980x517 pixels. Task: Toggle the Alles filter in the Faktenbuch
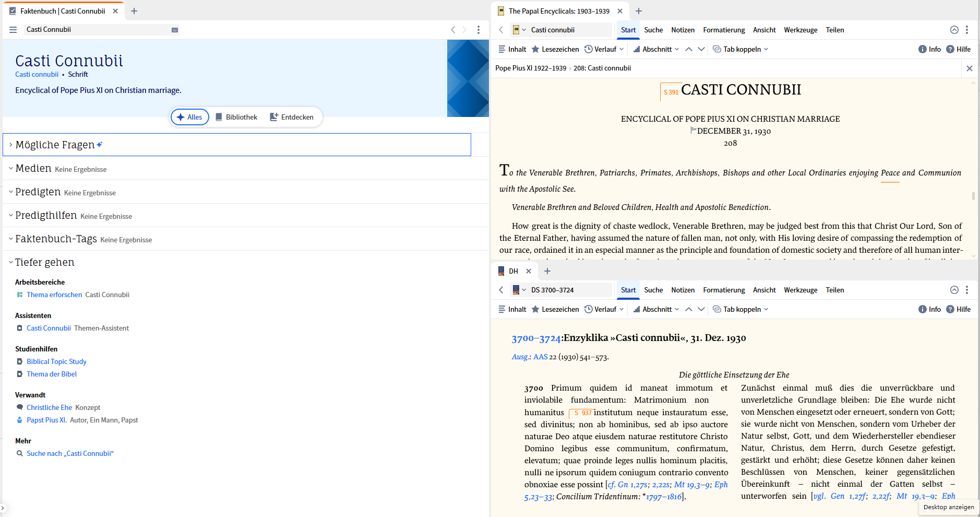(x=189, y=116)
